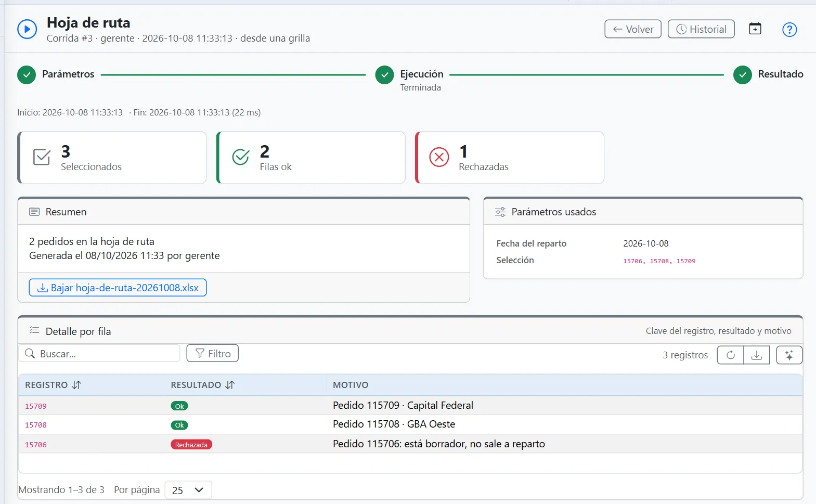Click the Selección value 15706, 15708, 15709
816x504 pixels.
[659, 261]
